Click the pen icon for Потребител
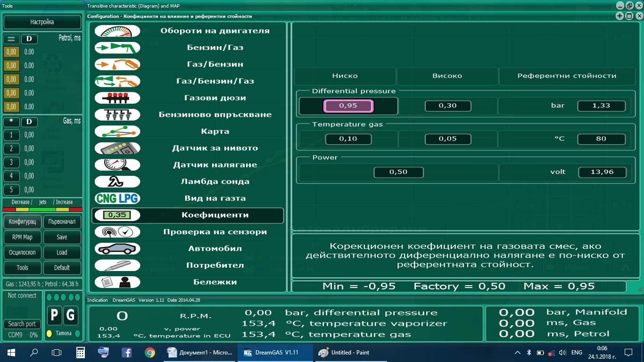Viewport: 644px width, 362px height. coord(117,265)
